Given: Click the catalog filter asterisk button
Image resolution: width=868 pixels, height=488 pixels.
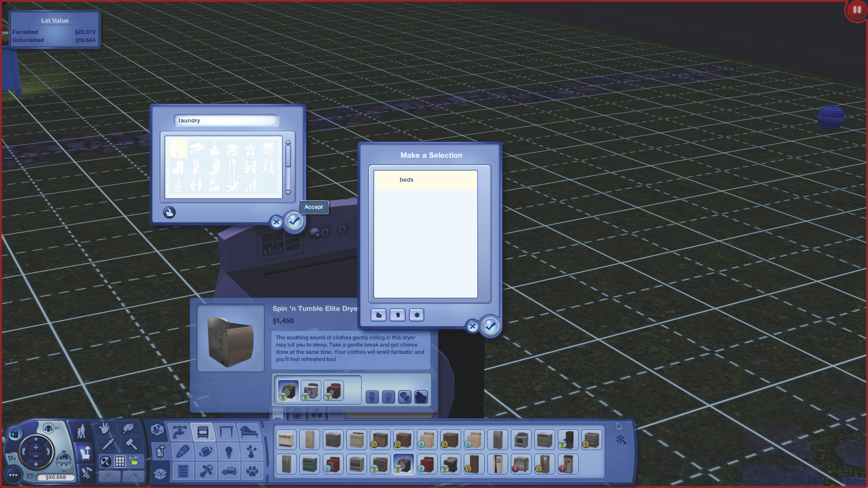Looking at the screenshot, I should pos(622,440).
